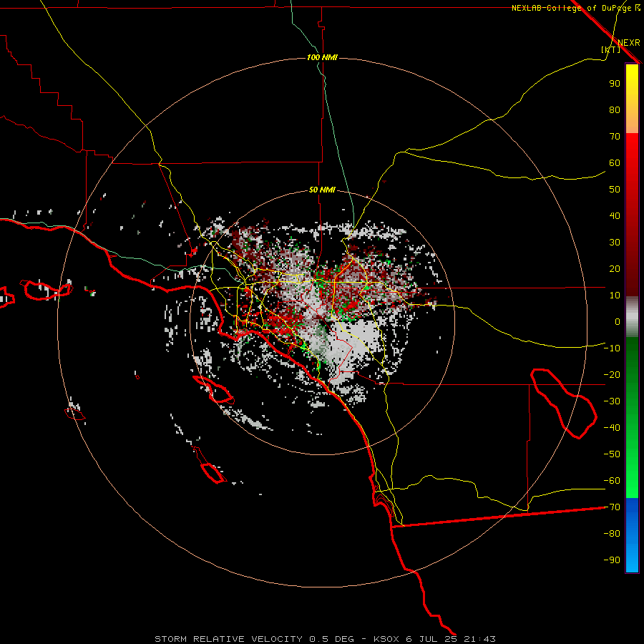
Task: Click the -20 value on velocity scale
Action: tap(612, 375)
